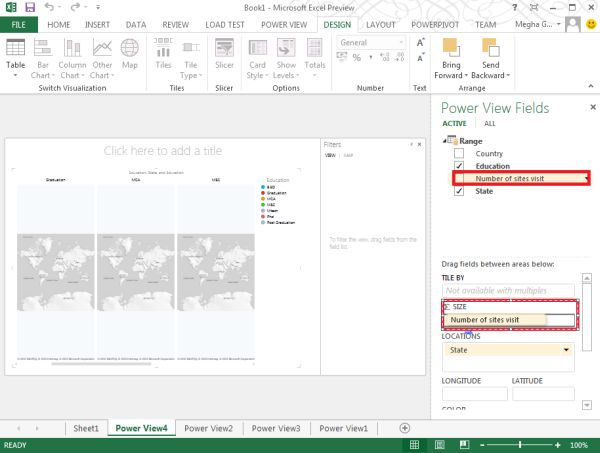Click Send Backward icon
This screenshot has width=600, height=453.
pos(491,48)
